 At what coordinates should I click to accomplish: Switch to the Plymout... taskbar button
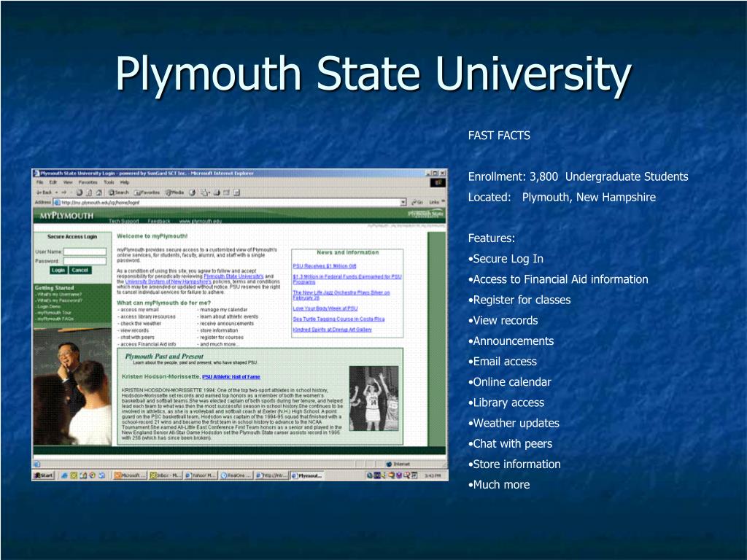tap(307, 475)
